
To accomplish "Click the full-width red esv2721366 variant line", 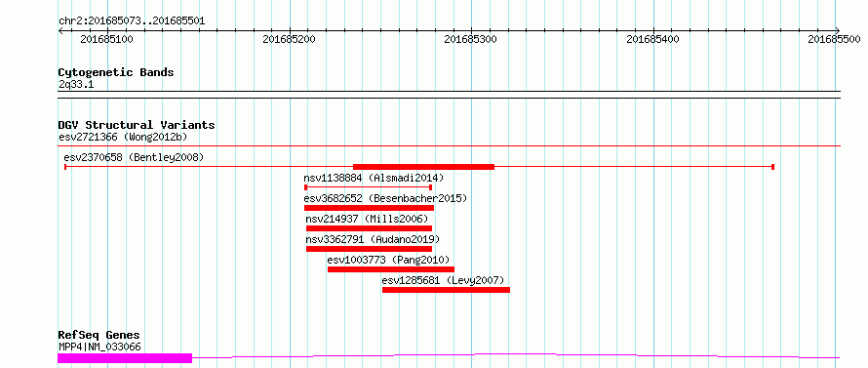I will (449, 146).
